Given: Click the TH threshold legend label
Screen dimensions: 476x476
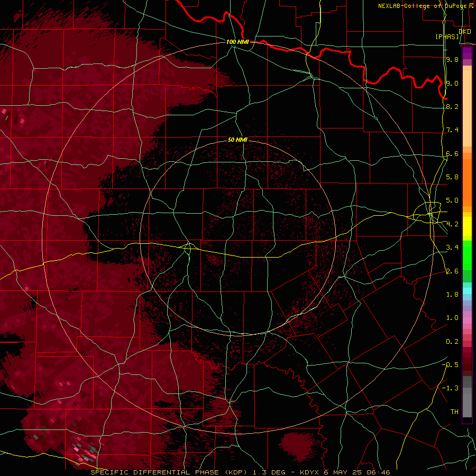Looking at the screenshot, I should pos(454,412).
